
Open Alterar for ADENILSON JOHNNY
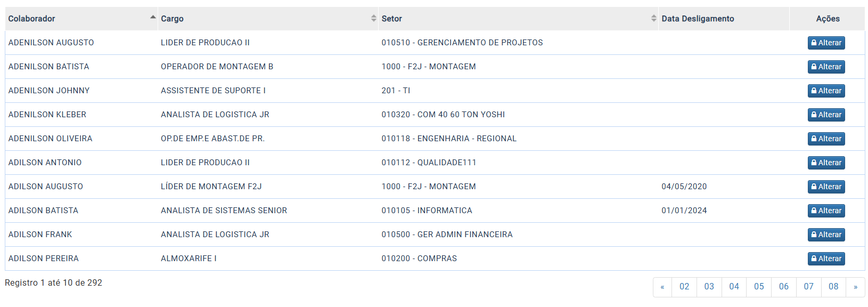pyautogui.click(x=826, y=91)
